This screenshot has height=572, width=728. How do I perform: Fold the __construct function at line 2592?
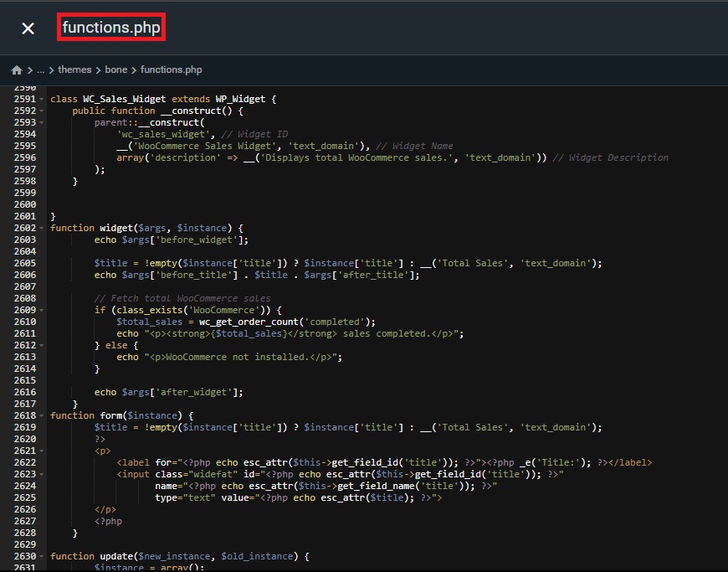42,111
